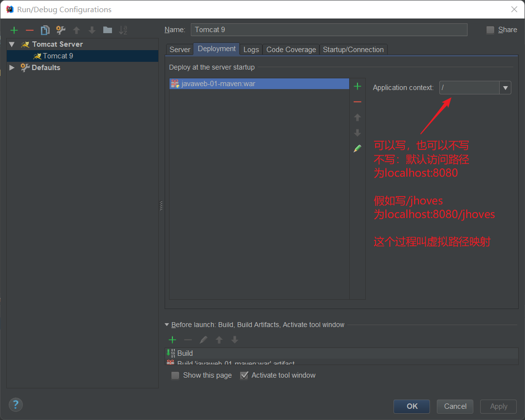Viewport: 525px width, 420px height.
Task: Select the Tomcat 9 configuration in the tree
Action: (x=82, y=56)
